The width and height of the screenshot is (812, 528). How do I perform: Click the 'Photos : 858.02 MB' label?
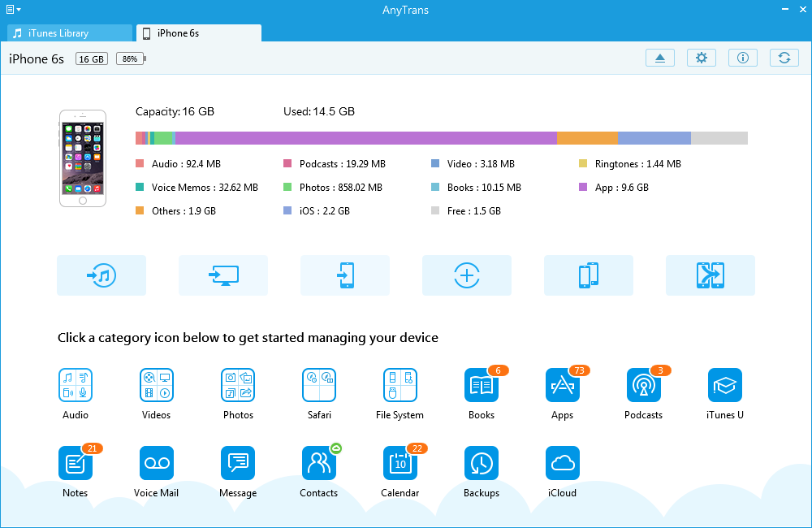click(x=341, y=188)
